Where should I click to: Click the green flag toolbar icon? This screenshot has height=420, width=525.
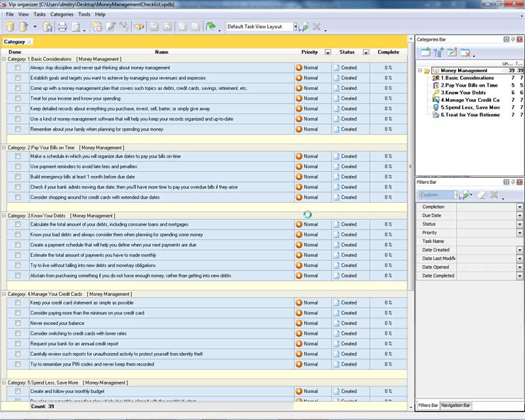[x=211, y=27]
